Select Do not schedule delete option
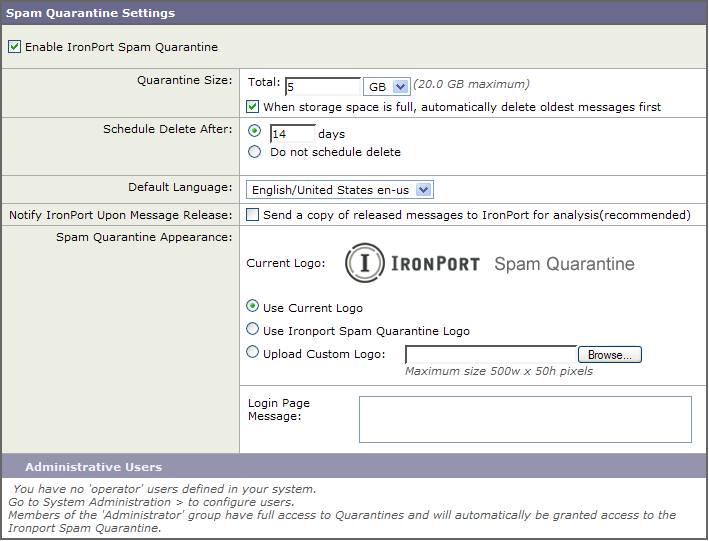The height and width of the screenshot is (541, 709). click(255, 152)
